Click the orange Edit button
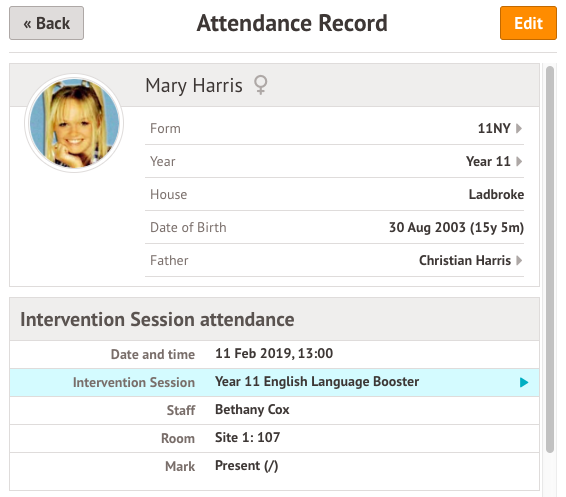 (528, 23)
